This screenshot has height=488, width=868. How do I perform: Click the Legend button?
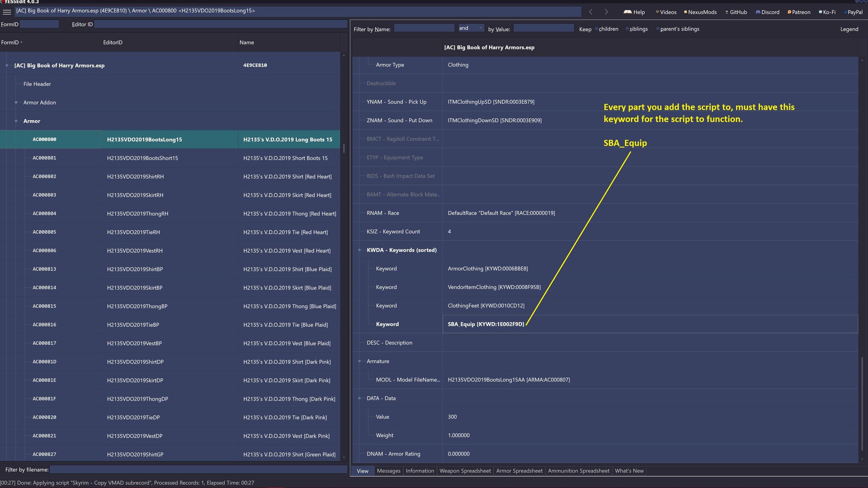click(x=849, y=29)
